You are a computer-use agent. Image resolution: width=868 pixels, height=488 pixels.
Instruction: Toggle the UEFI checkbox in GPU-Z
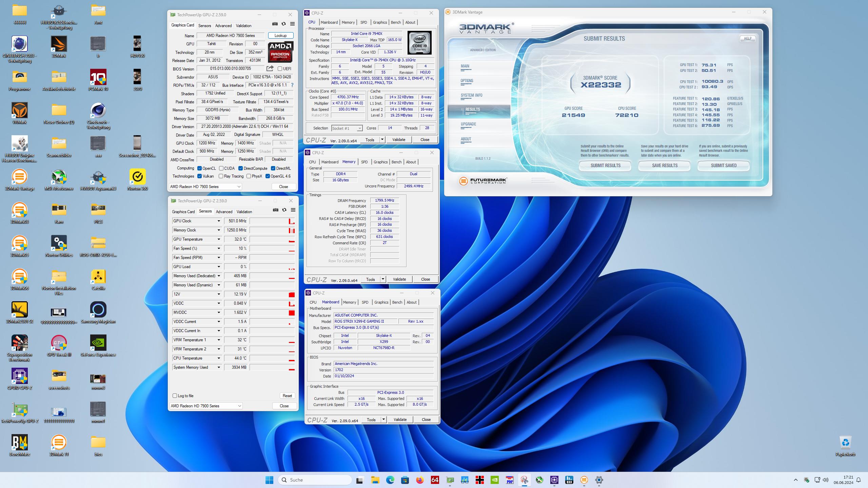click(x=280, y=69)
